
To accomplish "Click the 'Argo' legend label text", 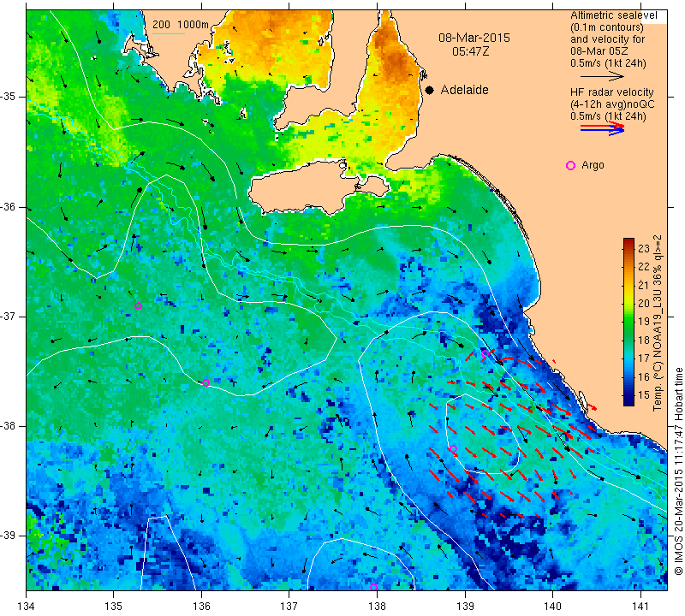I will (593, 165).
